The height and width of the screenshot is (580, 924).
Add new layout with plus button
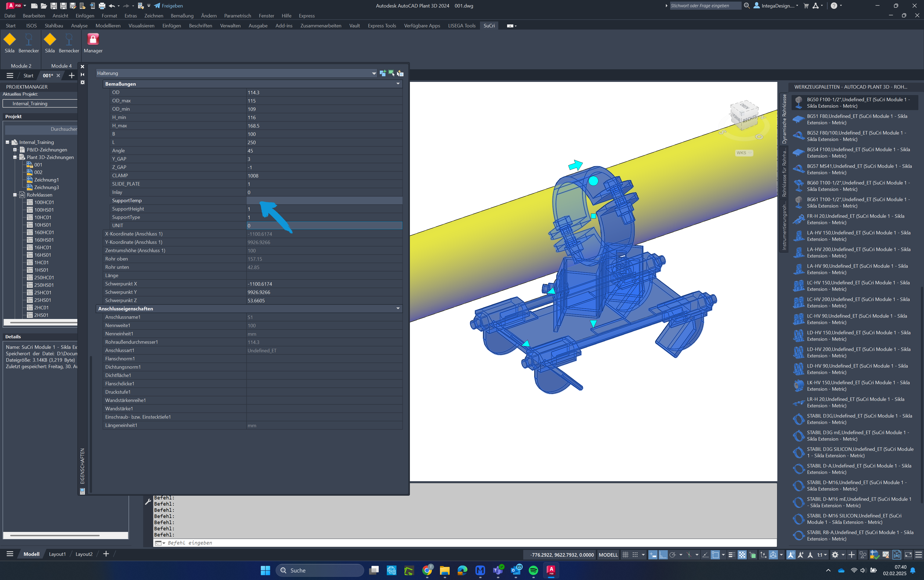coord(106,554)
